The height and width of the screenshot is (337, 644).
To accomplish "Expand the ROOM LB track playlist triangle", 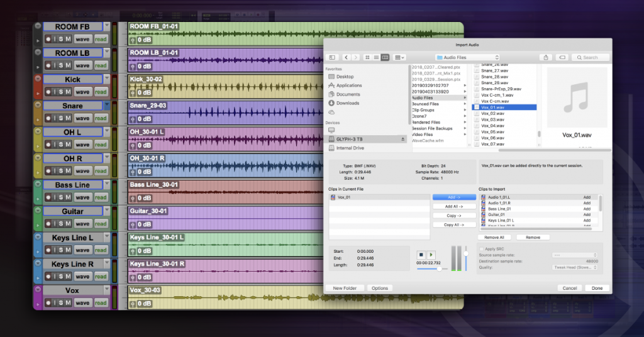I will coord(38,67).
